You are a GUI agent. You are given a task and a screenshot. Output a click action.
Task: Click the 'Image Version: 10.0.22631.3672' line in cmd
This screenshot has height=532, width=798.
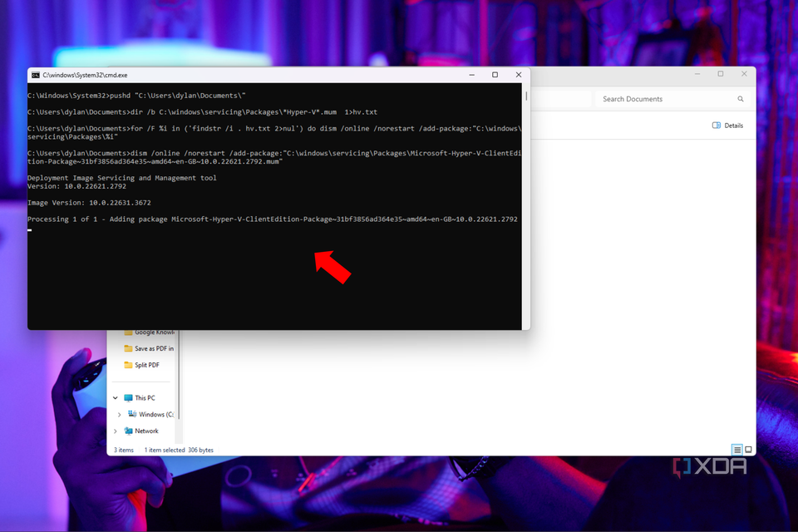click(x=89, y=203)
